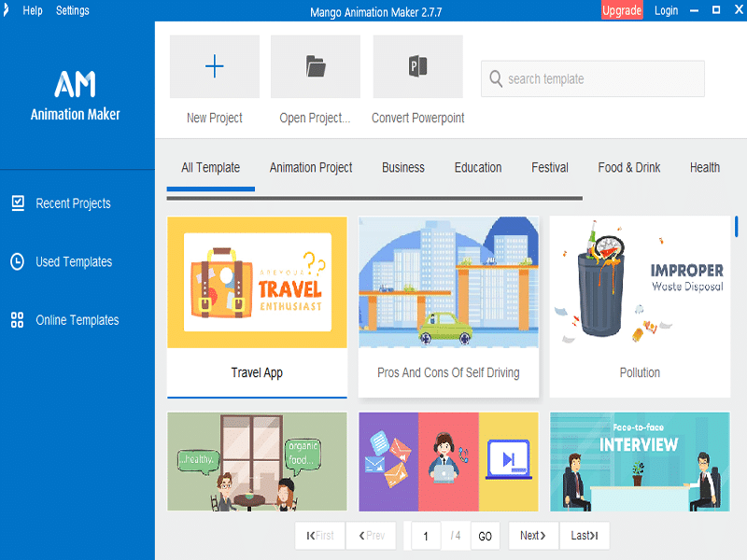Switch to the Festival tab
Viewport: 747px width, 560px height.
pyautogui.click(x=550, y=168)
